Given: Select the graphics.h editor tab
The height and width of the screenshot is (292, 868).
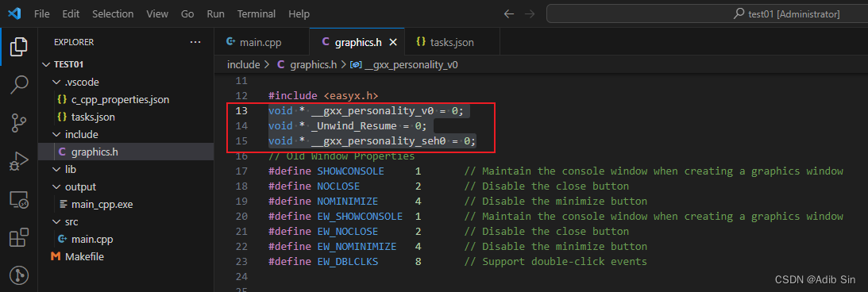Looking at the screenshot, I should 357,42.
